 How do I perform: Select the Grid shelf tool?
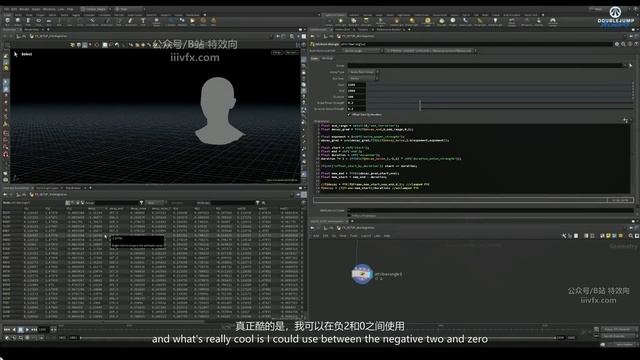(49, 21)
